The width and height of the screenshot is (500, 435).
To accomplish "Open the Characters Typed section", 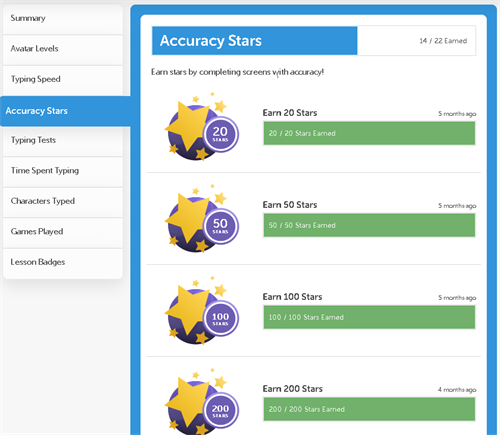I will 63,202.
